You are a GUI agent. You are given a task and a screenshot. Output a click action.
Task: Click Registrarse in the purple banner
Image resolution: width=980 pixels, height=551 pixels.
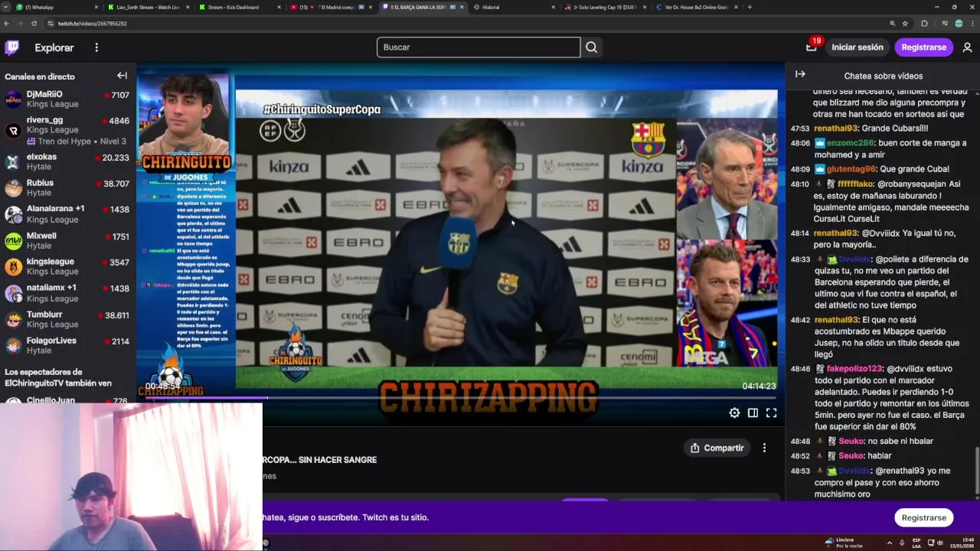pyautogui.click(x=923, y=517)
